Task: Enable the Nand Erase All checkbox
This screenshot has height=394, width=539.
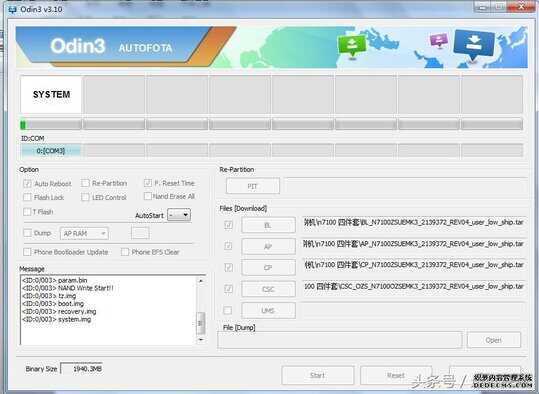Action: 147,196
